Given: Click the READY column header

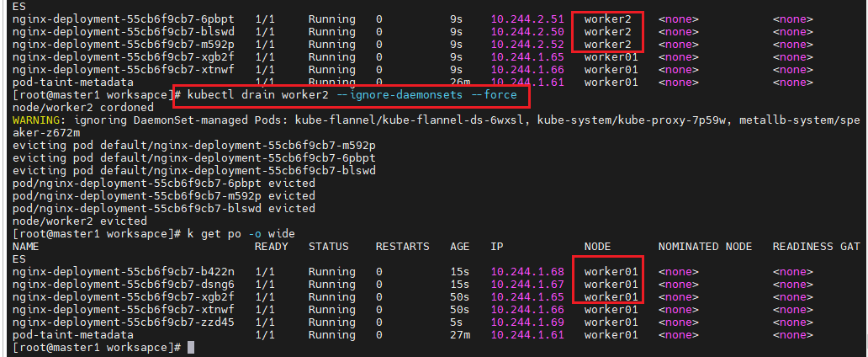Looking at the screenshot, I should point(271,247).
